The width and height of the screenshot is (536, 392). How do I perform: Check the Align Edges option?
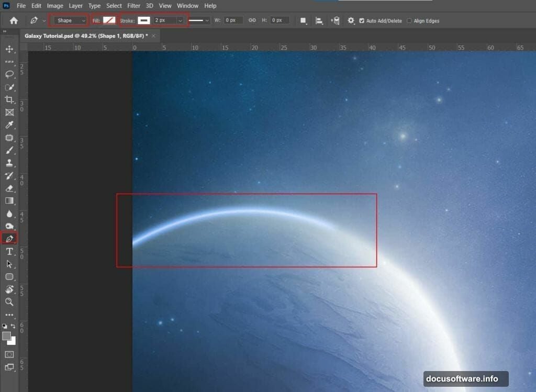click(409, 21)
